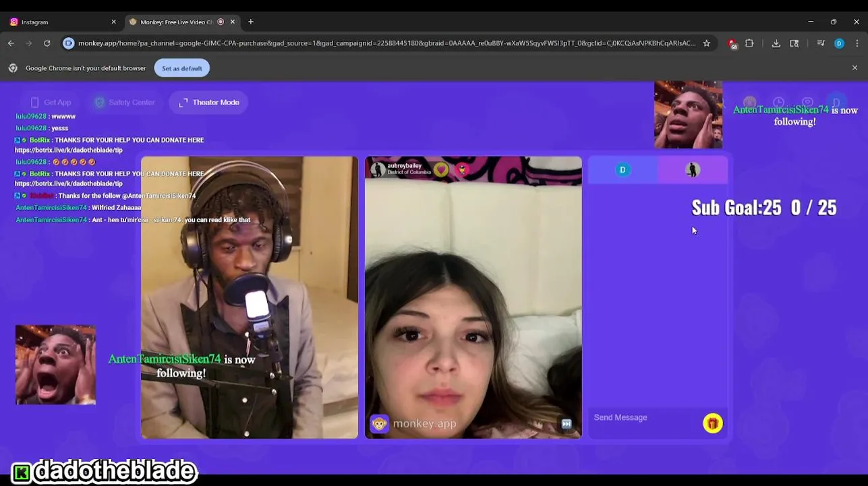868x486 pixels.
Task: Select the partner silhouette chat tab
Action: [x=693, y=169]
